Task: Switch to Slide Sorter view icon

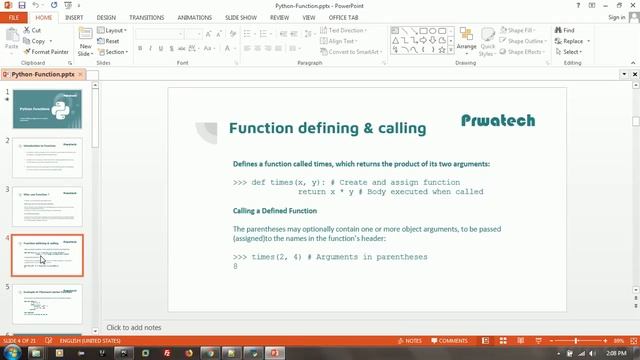Action: pyautogui.click(x=503, y=340)
